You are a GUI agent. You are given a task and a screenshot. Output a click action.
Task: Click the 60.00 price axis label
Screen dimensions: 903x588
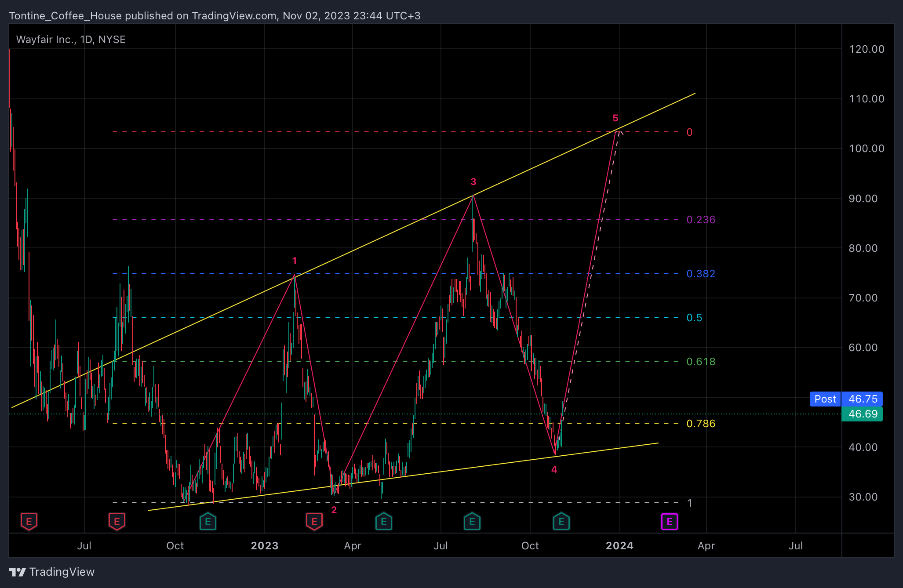863,348
